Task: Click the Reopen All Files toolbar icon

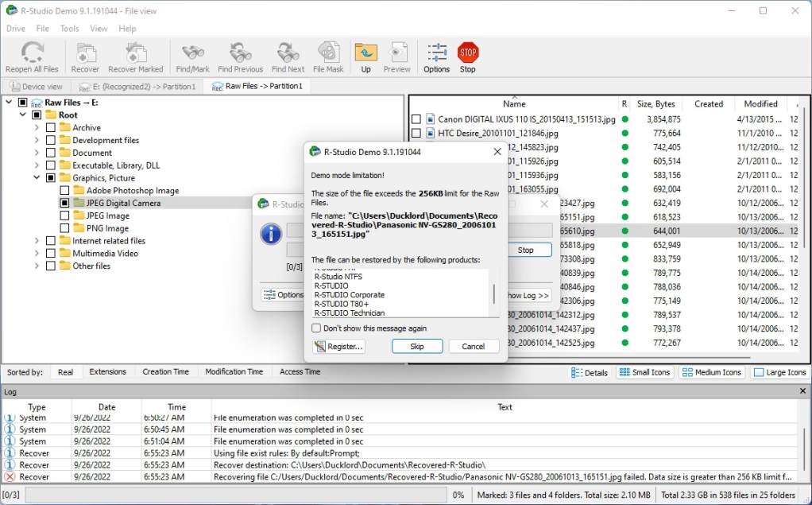Action: click(32, 57)
